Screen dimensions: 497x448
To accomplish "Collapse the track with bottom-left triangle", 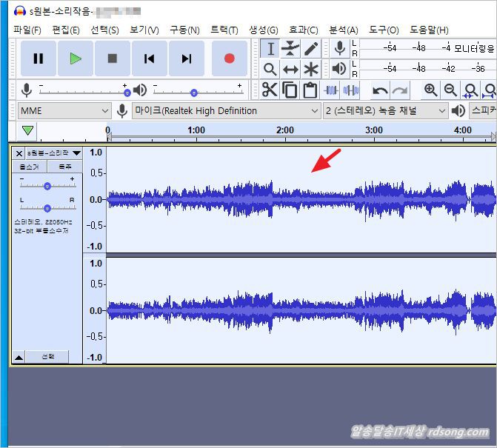I will 19,358.
